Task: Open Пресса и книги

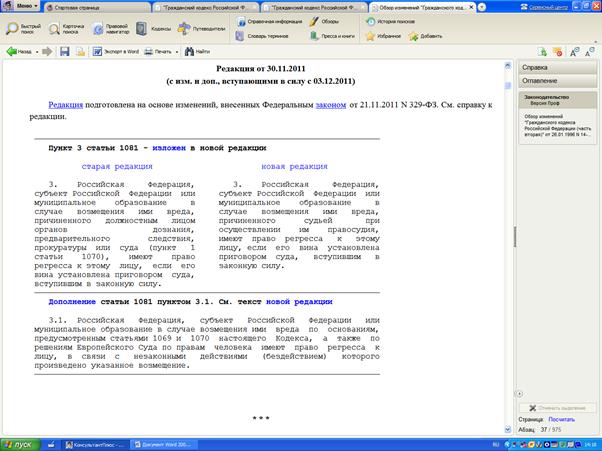Action: (332, 36)
